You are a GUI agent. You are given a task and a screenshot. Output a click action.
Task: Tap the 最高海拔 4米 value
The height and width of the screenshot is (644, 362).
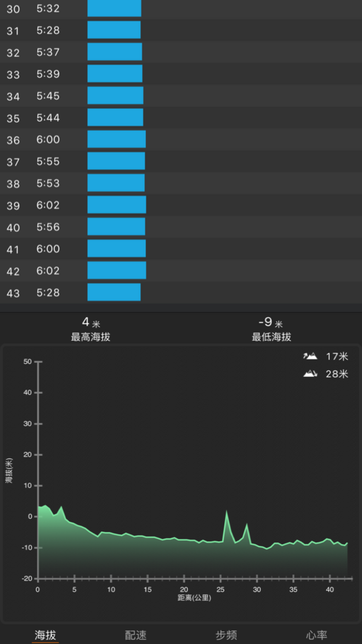[90, 323]
